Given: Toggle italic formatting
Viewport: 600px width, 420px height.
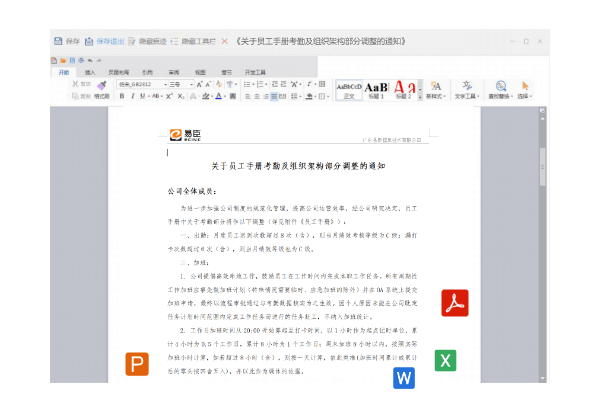Looking at the screenshot, I should (132, 97).
